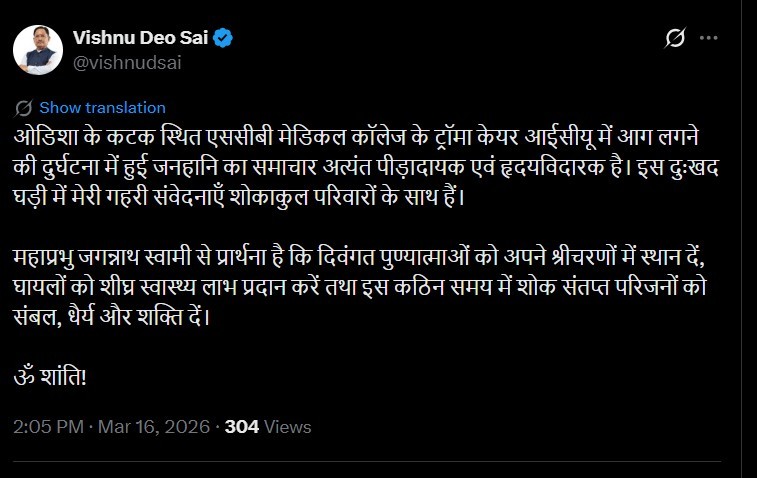Open the three-dot More options menu
This screenshot has width=757, height=478.
pyautogui.click(x=709, y=39)
